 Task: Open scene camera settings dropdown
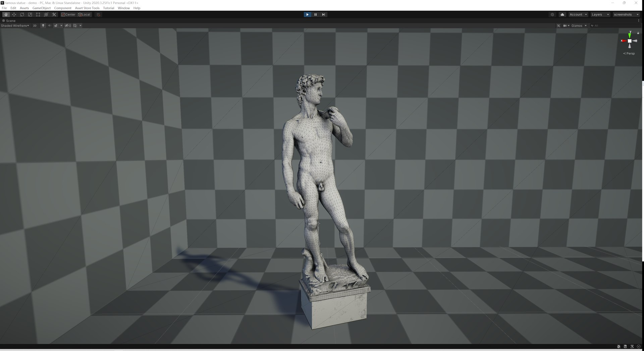(566, 25)
